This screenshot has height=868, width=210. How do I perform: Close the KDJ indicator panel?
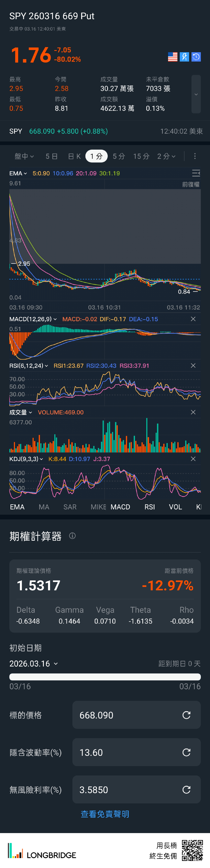coord(193,459)
